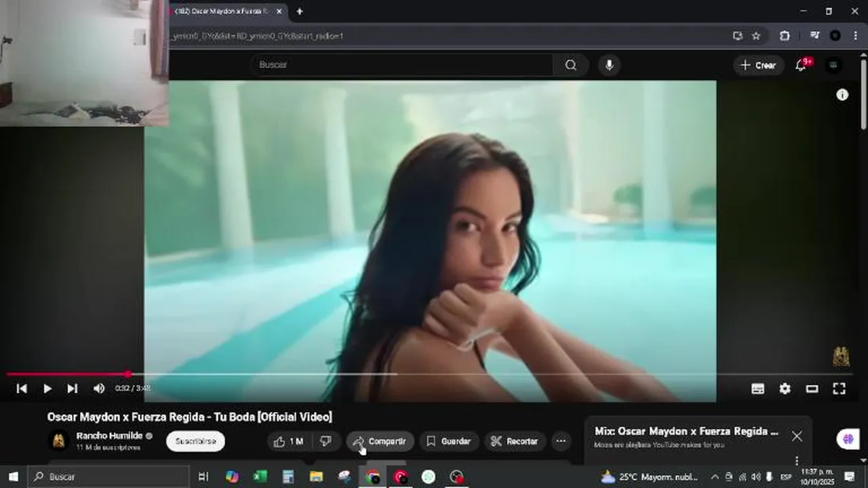Dislike the Tu Boda video

tap(325, 441)
